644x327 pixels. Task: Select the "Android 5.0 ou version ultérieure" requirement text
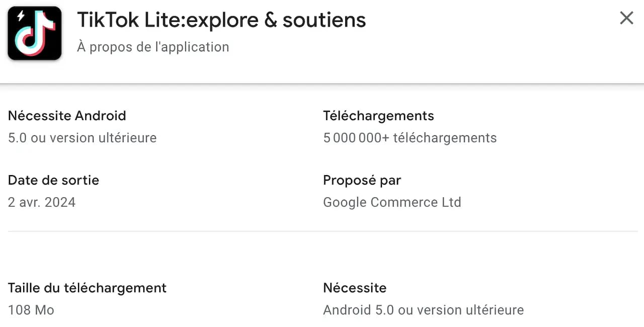423,310
